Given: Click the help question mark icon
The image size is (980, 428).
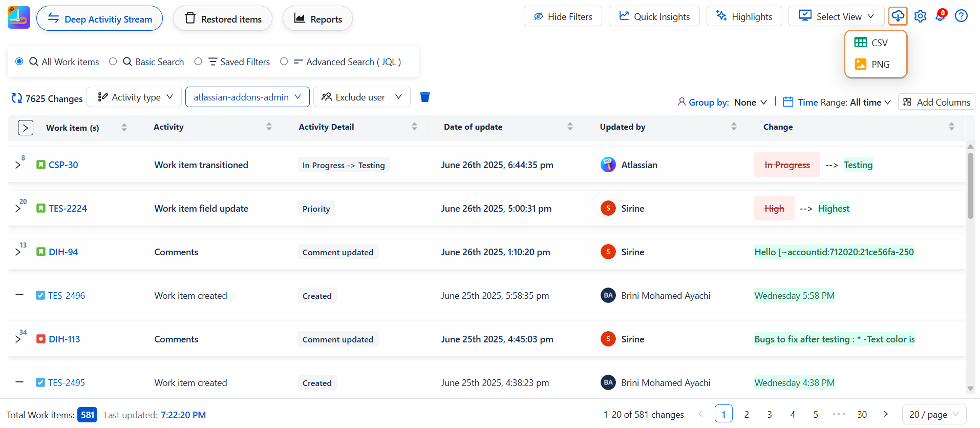Looking at the screenshot, I should click(961, 16).
